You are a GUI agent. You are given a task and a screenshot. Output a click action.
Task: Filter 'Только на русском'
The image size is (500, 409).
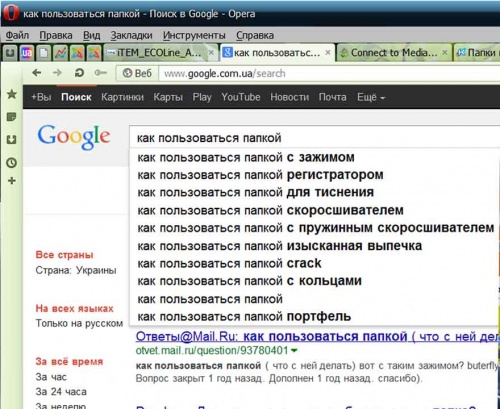point(79,323)
